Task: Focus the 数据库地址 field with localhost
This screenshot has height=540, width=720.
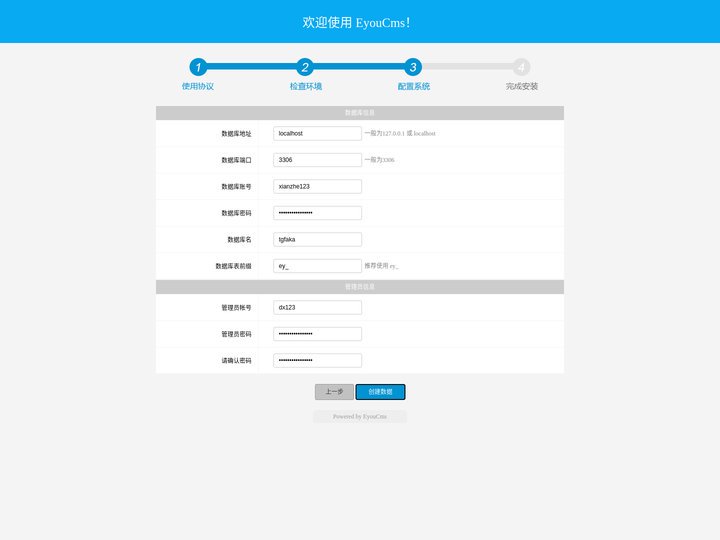Action: (x=317, y=134)
